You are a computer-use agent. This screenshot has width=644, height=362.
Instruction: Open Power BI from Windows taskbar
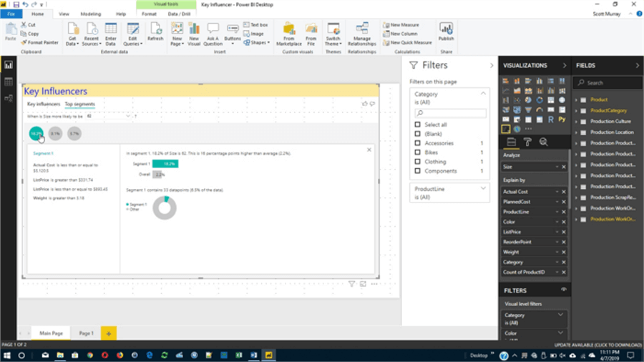[268, 355]
